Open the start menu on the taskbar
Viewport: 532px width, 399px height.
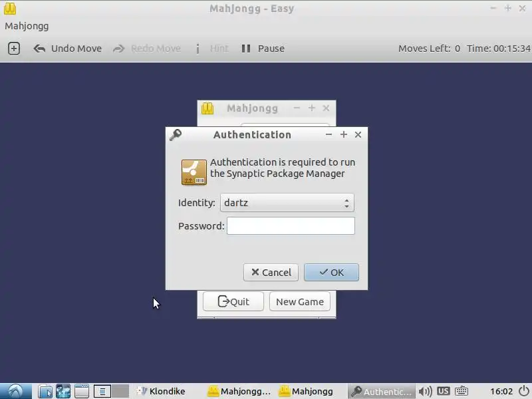click(x=15, y=391)
